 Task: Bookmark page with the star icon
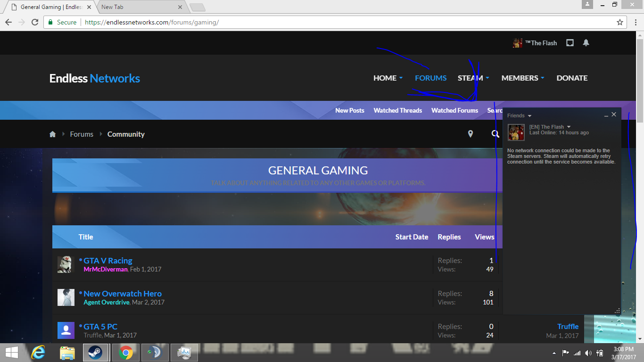pos(620,22)
